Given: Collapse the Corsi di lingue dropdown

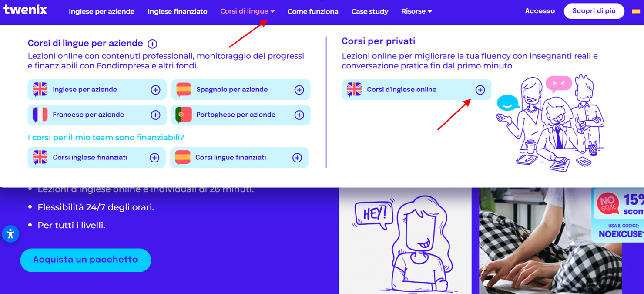Looking at the screenshot, I should [248, 11].
